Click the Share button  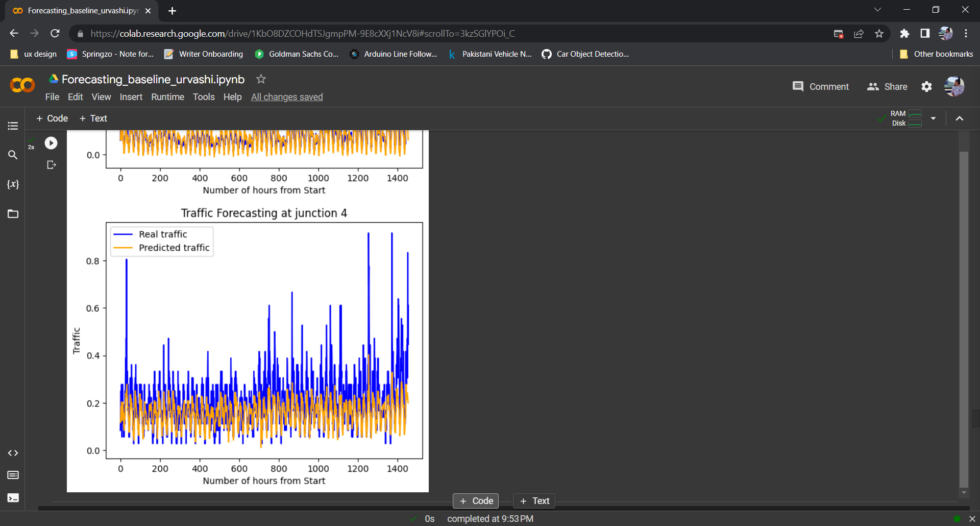pyautogui.click(x=887, y=87)
